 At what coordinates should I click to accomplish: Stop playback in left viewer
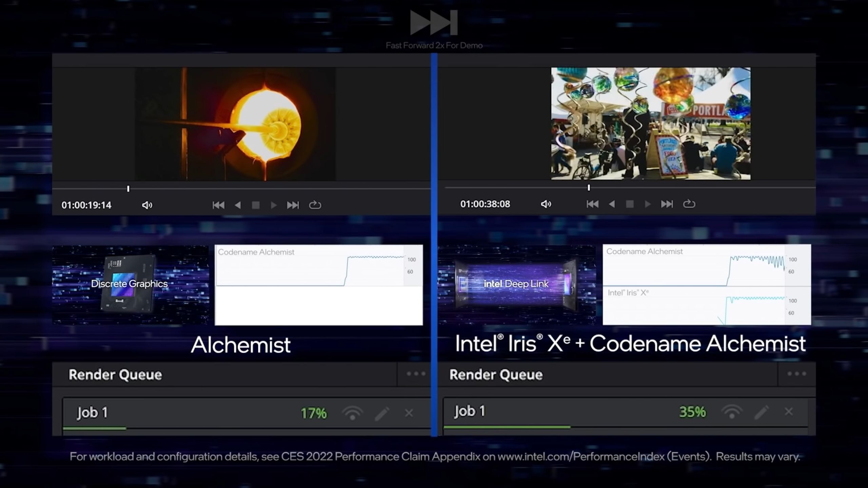[256, 205]
